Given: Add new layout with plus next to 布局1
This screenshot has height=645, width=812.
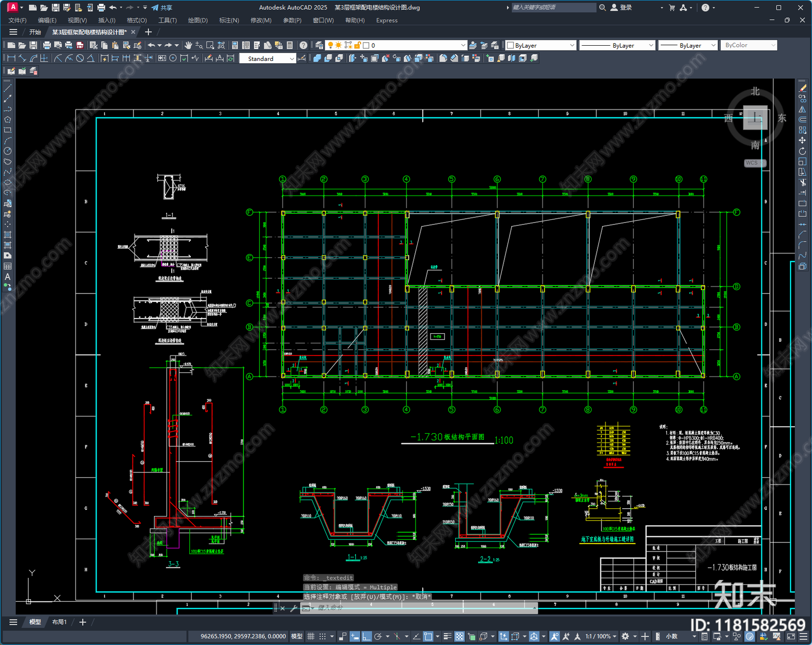Looking at the screenshot, I should [x=83, y=622].
